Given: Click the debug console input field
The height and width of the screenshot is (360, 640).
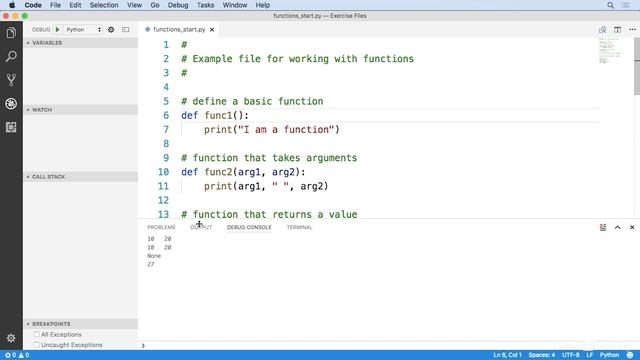Looking at the screenshot, I should tap(388, 346).
